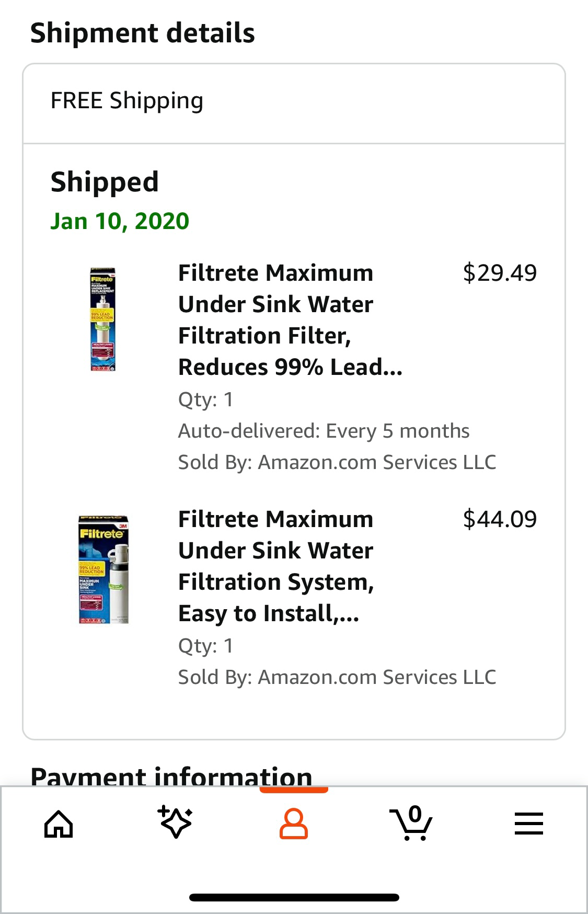The width and height of the screenshot is (588, 914).
Task: Tap the $44.09 price
Action: click(500, 519)
